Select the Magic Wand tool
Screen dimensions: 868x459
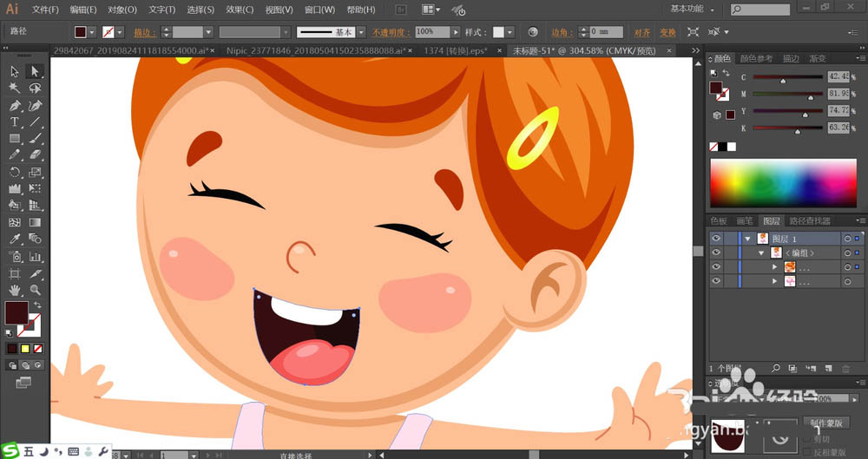[15, 89]
